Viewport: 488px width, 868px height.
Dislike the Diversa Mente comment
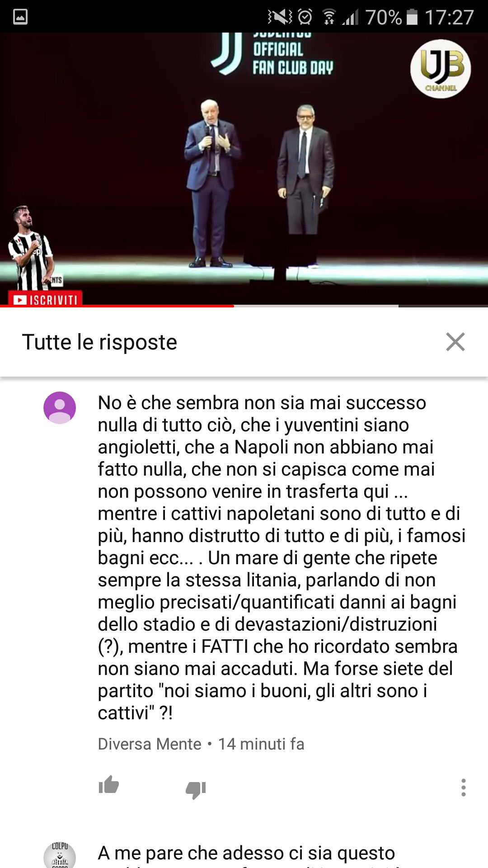(196, 789)
